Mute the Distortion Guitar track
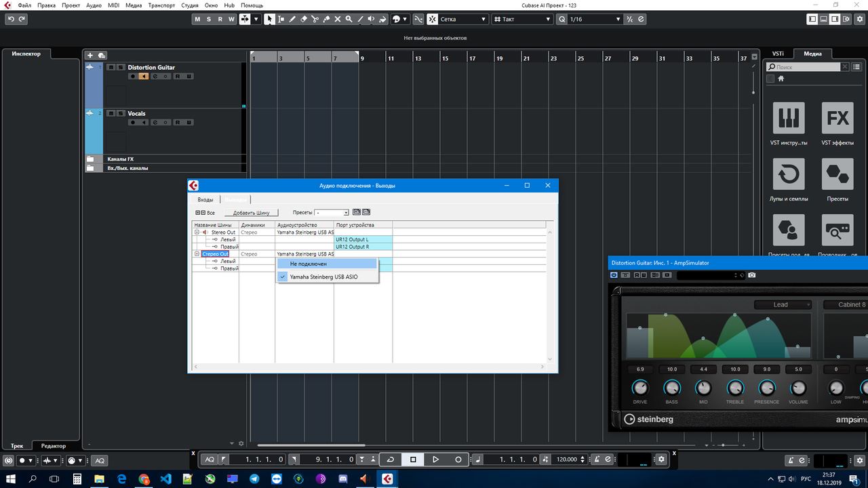868x488 pixels. coord(111,67)
